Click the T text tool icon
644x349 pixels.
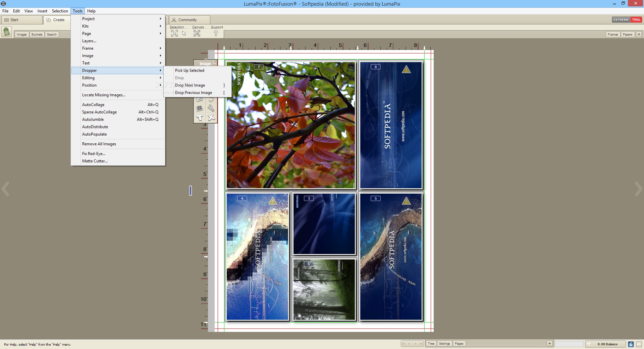coord(200,117)
